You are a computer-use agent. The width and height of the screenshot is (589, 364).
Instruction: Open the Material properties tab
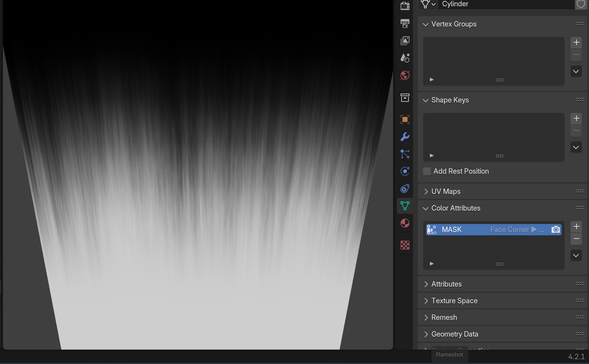click(x=405, y=223)
